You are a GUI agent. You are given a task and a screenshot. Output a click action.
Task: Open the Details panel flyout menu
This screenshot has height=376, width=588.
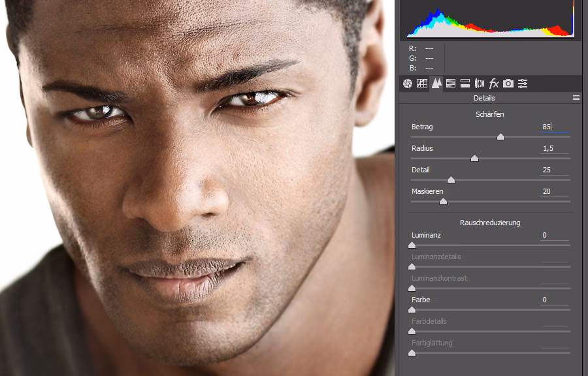576,98
